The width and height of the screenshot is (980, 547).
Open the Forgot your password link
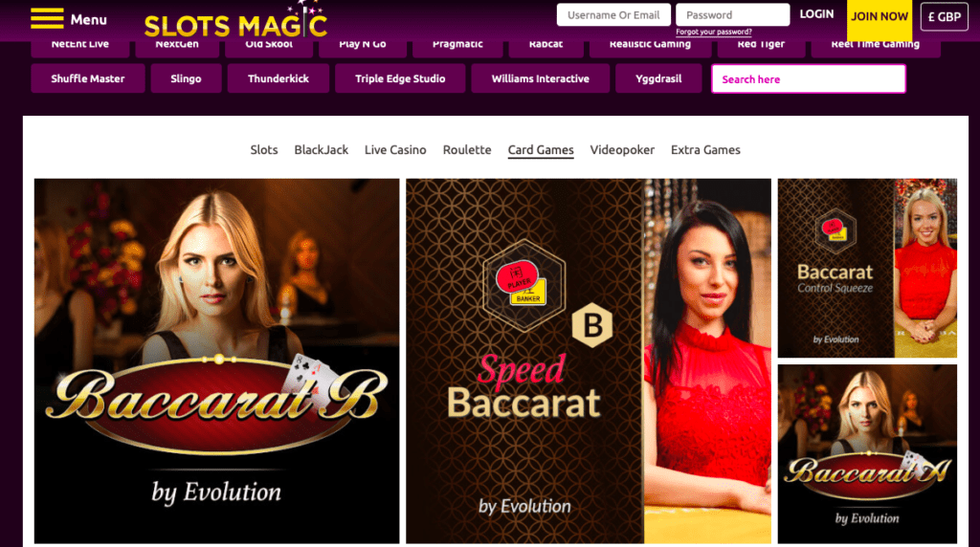[x=714, y=32]
